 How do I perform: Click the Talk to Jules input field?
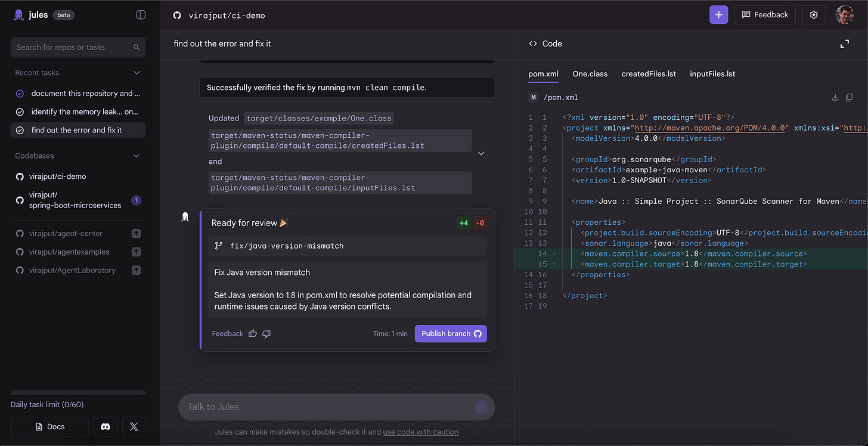(336, 407)
